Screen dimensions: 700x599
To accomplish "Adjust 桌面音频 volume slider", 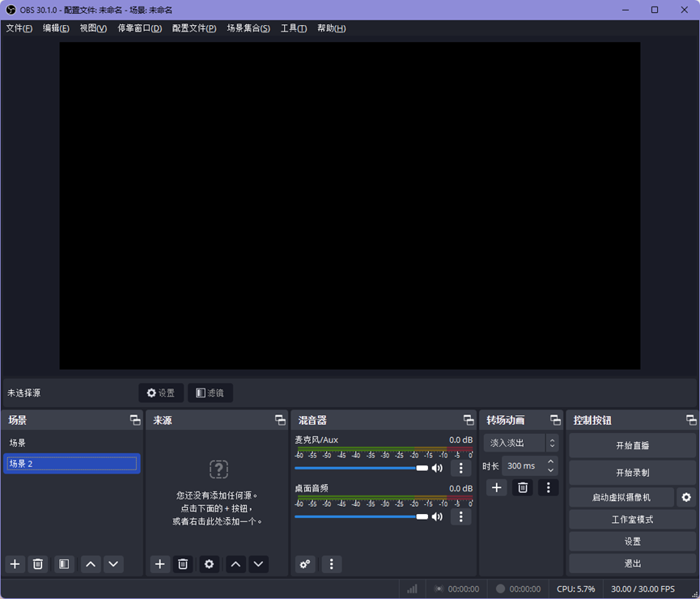I will 361,516.
